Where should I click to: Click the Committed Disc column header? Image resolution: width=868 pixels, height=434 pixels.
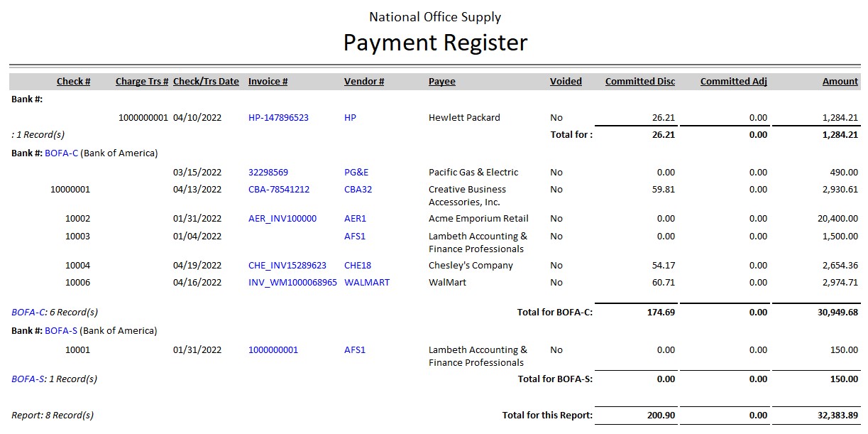click(639, 82)
